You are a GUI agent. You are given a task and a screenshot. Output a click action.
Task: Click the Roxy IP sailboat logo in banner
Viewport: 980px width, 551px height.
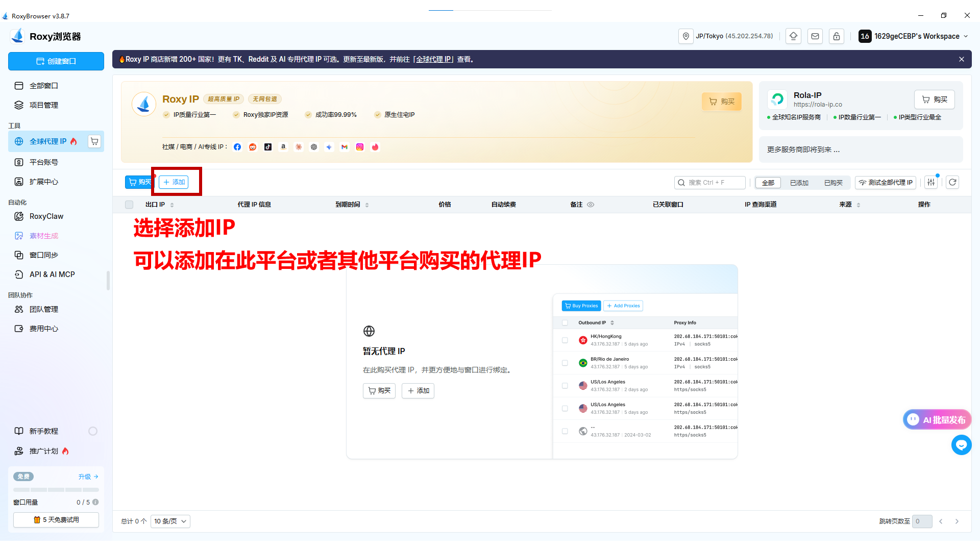click(x=144, y=104)
